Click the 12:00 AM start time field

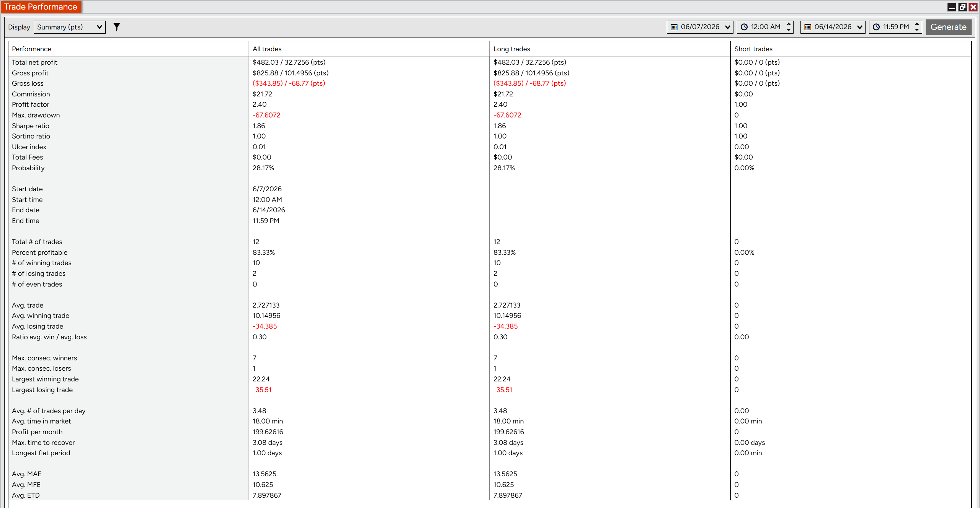tap(765, 27)
